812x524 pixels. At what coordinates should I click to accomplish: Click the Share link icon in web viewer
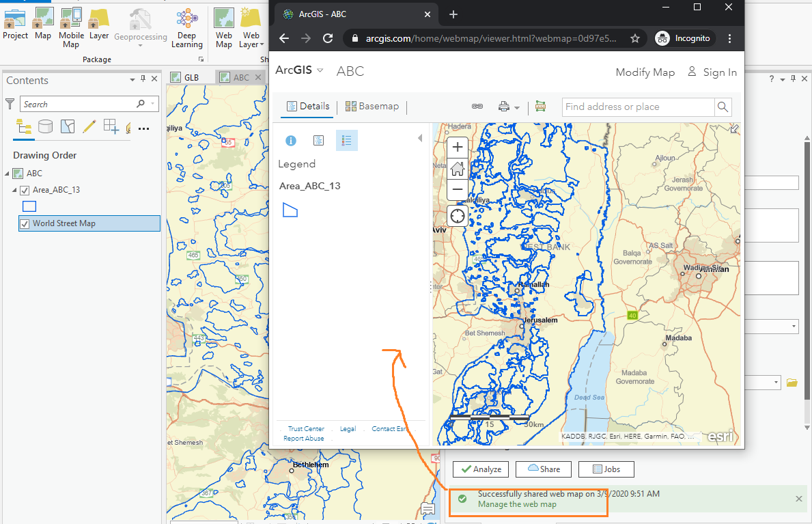(477, 107)
